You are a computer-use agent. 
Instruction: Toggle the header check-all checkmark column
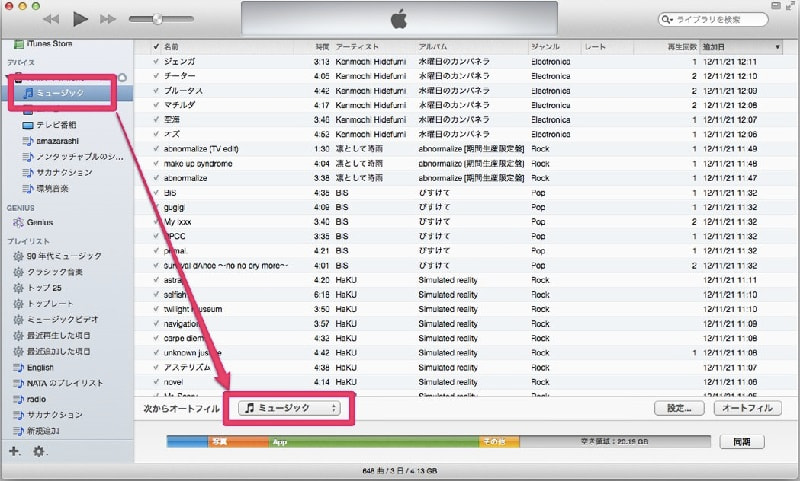pos(156,47)
